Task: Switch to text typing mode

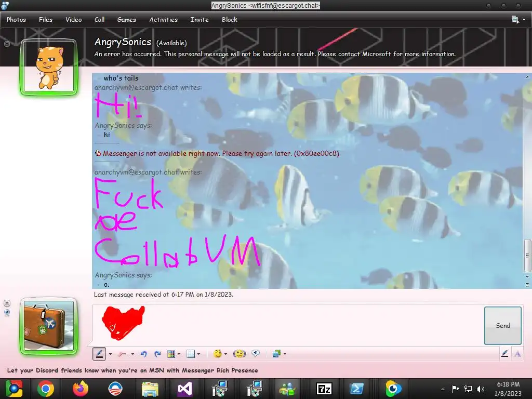Action: click(517, 354)
